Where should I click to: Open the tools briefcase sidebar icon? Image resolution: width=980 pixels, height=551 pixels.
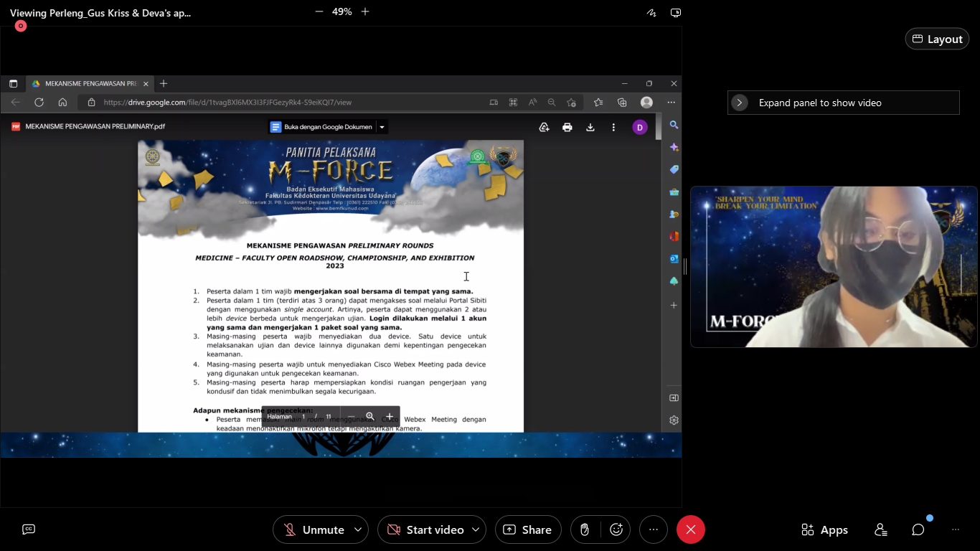click(x=674, y=192)
